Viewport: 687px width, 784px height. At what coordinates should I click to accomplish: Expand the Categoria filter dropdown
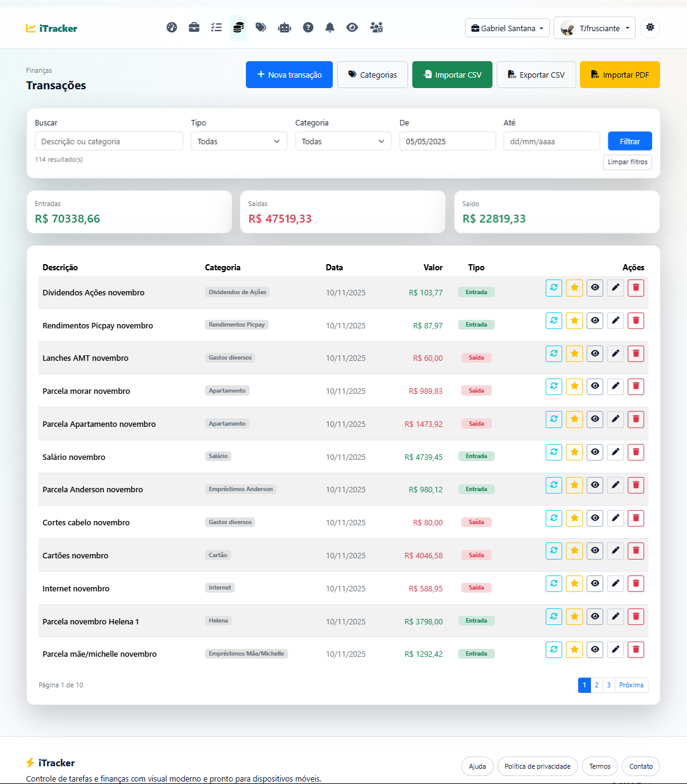pos(343,141)
